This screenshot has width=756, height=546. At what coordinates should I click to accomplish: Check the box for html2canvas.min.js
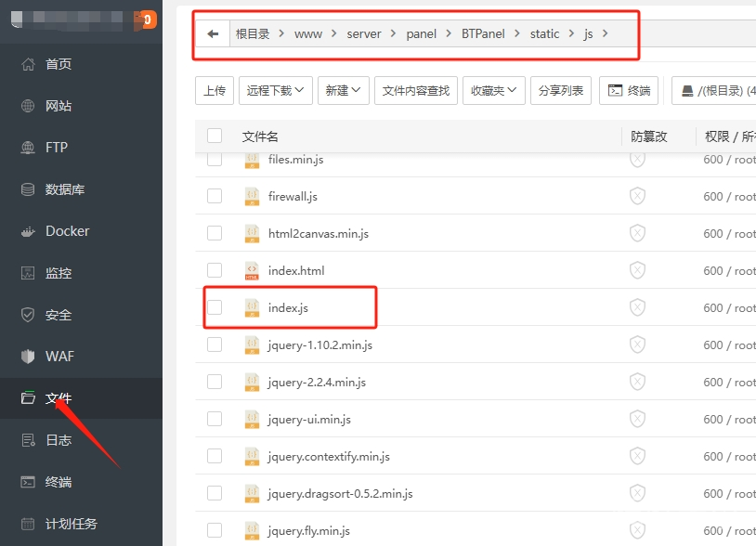(215, 233)
